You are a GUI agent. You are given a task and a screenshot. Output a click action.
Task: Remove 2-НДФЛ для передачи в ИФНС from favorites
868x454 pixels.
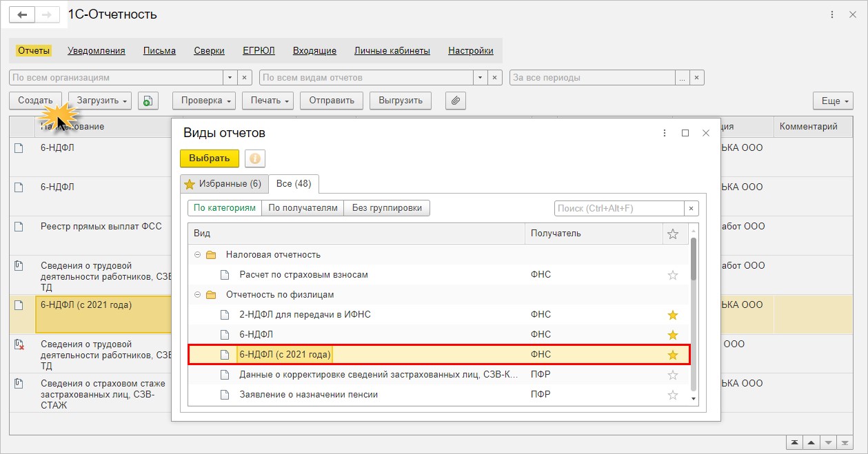click(673, 315)
